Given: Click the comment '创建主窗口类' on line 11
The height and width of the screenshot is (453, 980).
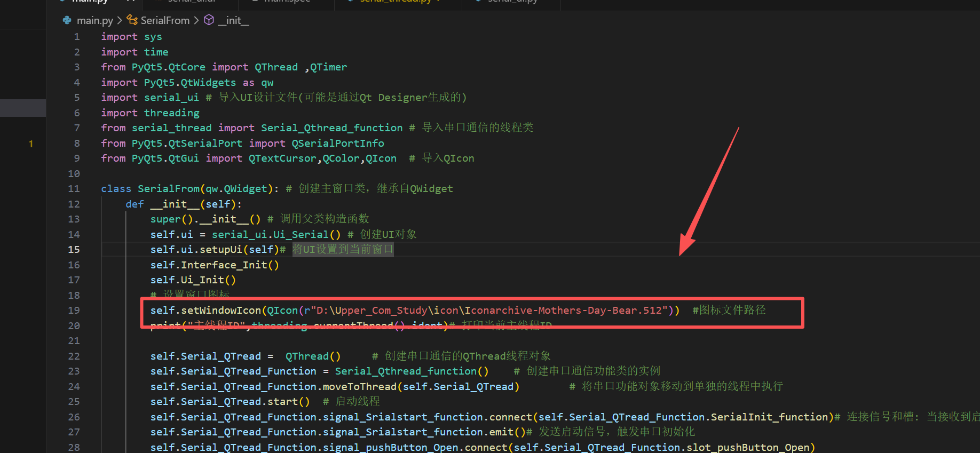Looking at the screenshot, I should (x=331, y=189).
